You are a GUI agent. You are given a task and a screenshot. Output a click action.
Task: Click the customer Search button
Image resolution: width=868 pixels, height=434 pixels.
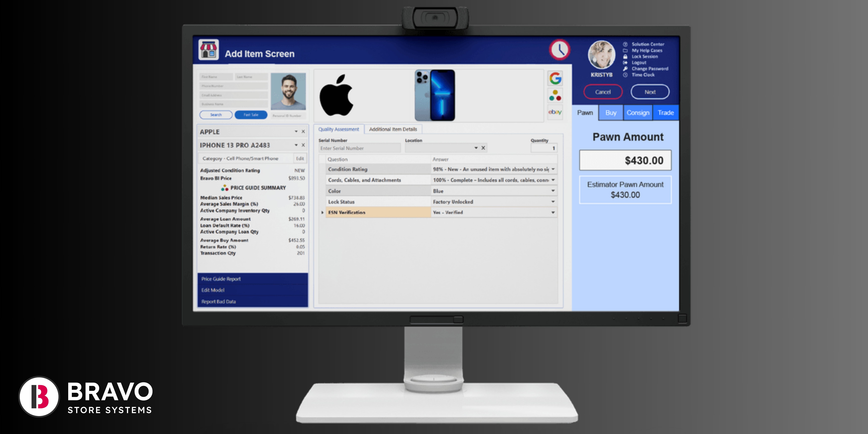click(x=216, y=115)
